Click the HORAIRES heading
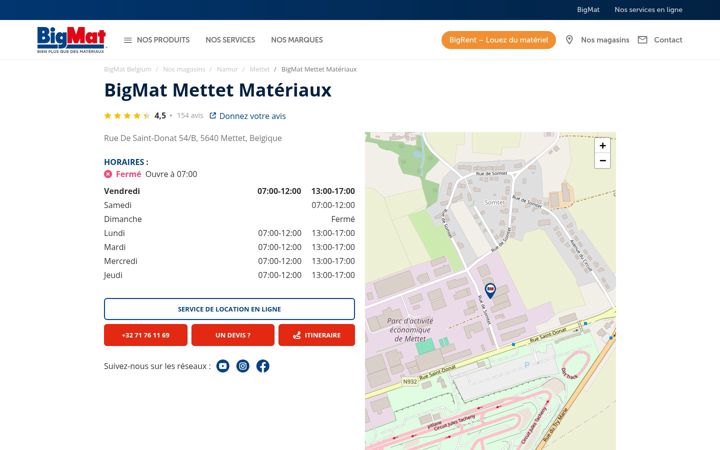Screen dimensions: 720x450 coord(126,162)
